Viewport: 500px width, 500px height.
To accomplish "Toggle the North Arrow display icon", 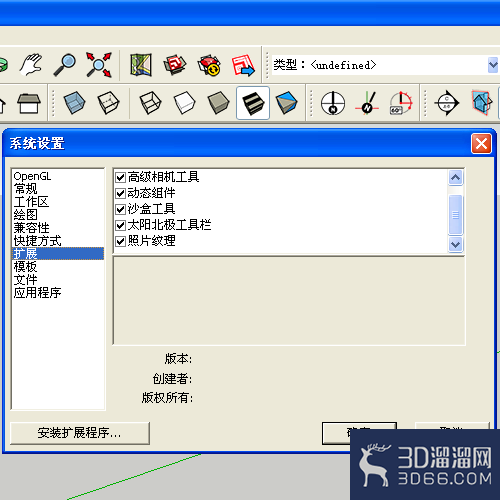I will 333,103.
